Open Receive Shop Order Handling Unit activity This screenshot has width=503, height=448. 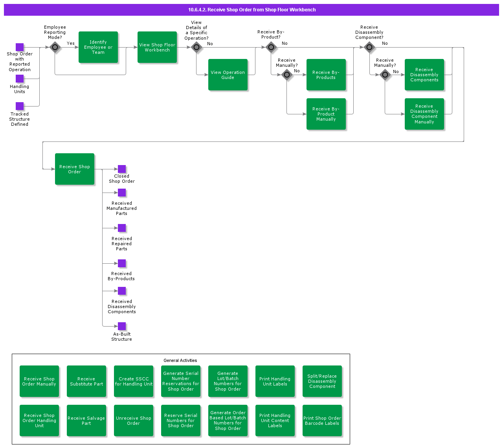tap(39, 420)
